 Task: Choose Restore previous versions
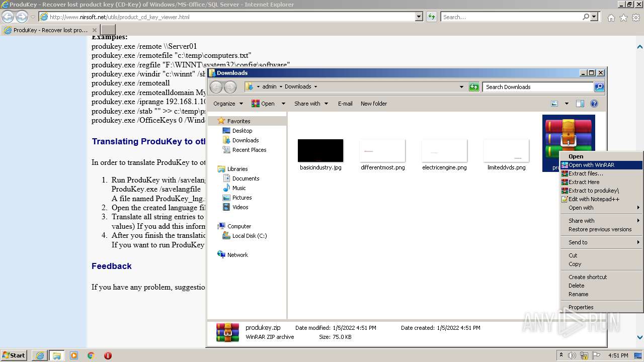click(x=602, y=229)
